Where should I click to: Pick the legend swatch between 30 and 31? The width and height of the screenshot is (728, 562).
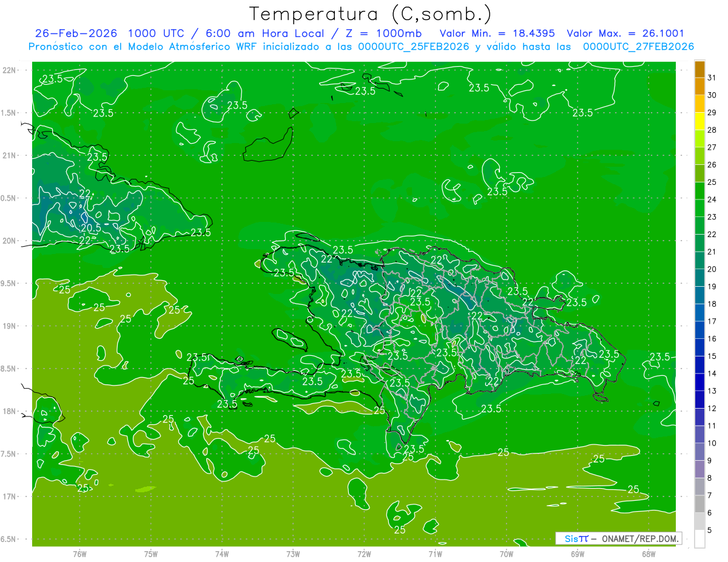[699, 87]
